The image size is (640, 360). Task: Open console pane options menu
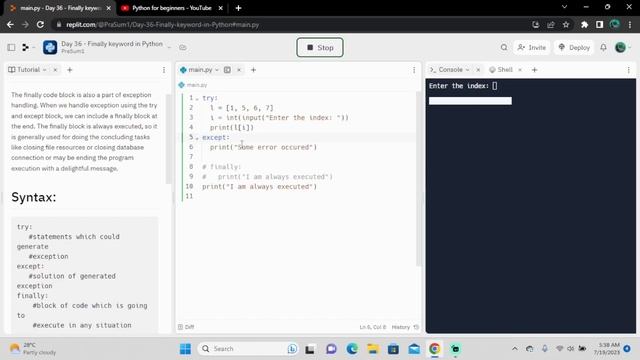[629, 70]
